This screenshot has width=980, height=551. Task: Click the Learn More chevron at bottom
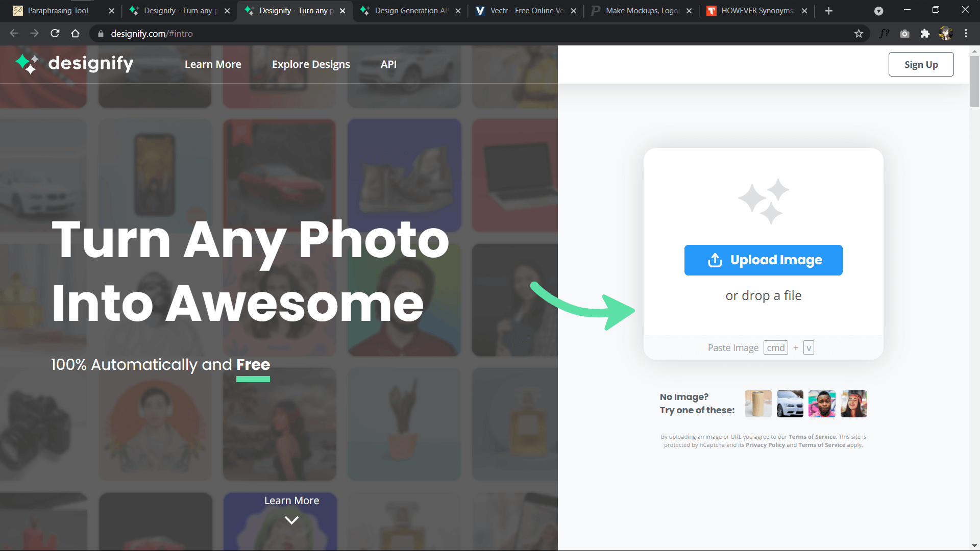click(x=291, y=520)
